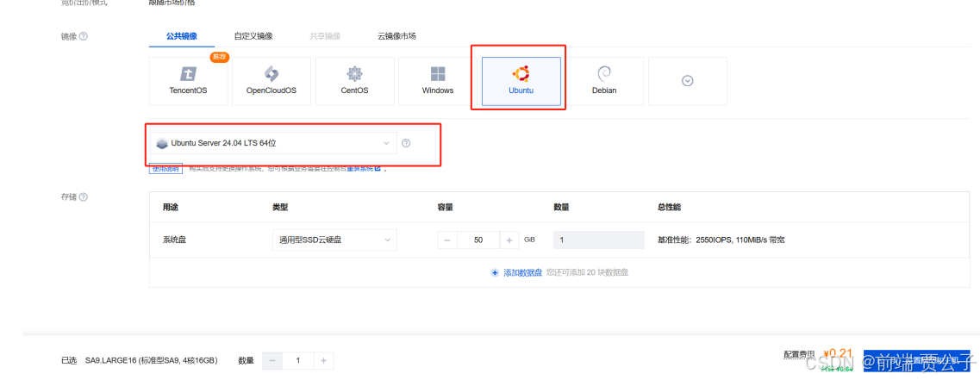Switch to 云镜像市场 tab

[x=396, y=36]
